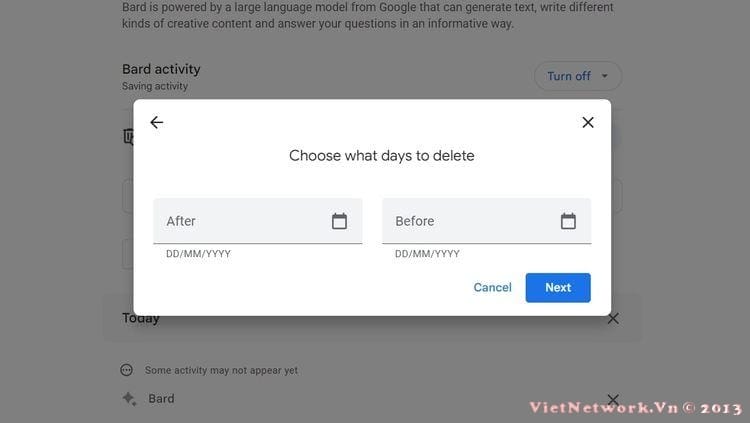Cancel the delete days selection
This screenshot has width=750, height=423.
click(492, 288)
